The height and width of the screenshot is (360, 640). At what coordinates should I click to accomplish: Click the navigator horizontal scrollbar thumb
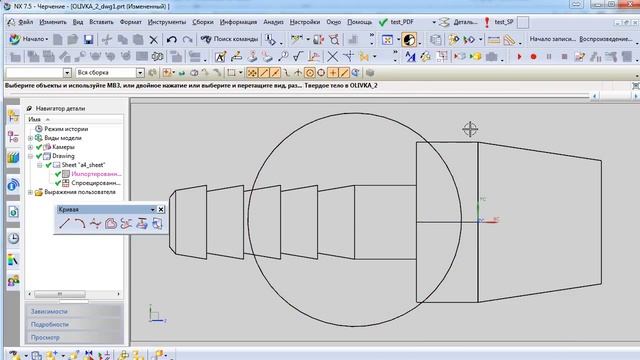pyautogui.click(x=60, y=294)
